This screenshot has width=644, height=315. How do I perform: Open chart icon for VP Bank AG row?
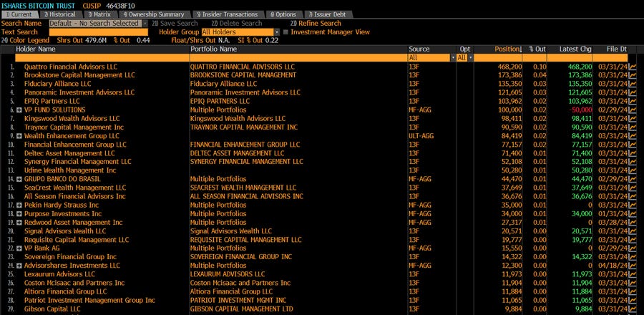pyautogui.click(x=633, y=248)
